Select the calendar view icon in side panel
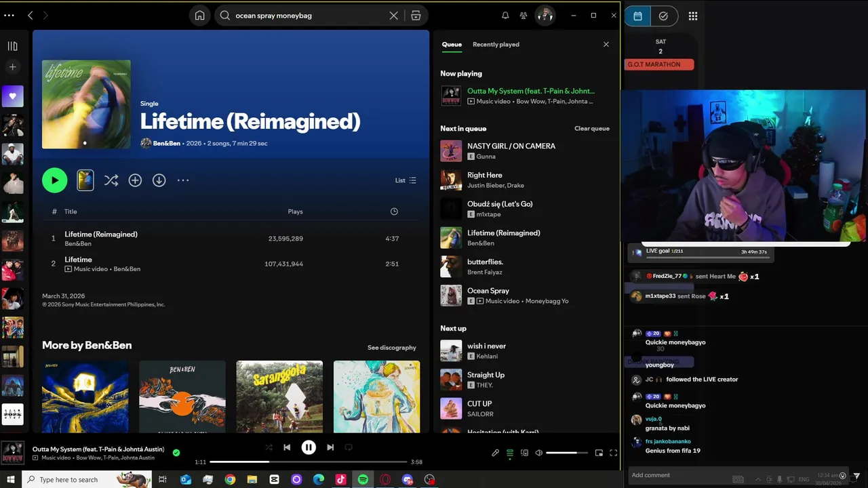 (x=637, y=16)
